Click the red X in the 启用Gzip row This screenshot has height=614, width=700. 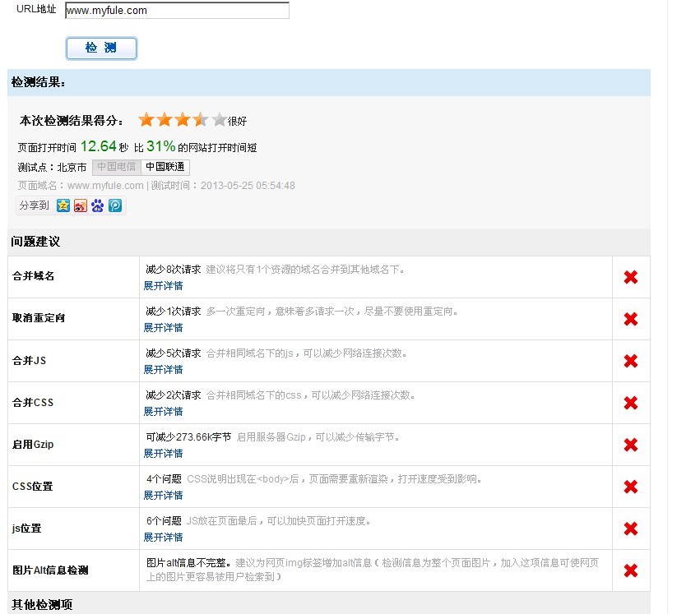click(631, 445)
